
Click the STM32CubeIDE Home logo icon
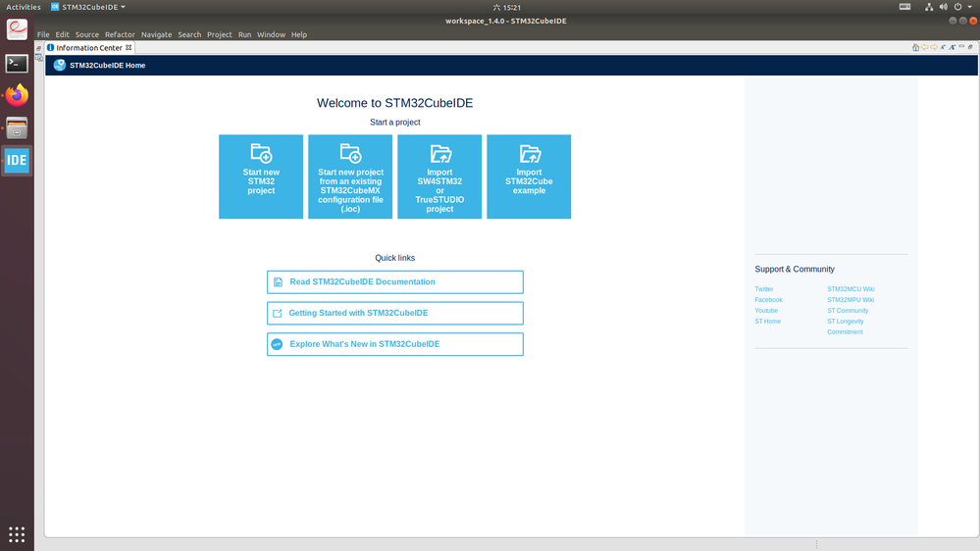coord(60,65)
